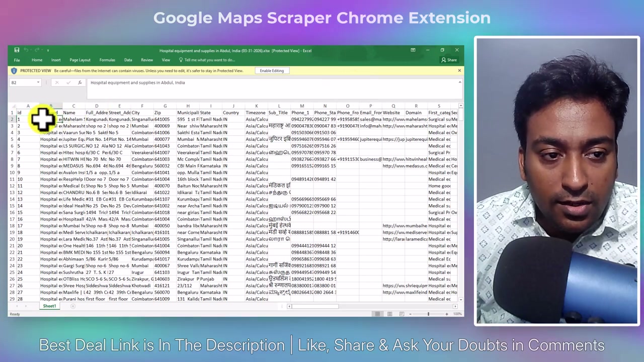Expand the Name Box dropdown arrow
The width and height of the screenshot is (644, 362).
pyautogui.click(x=38, y=82)
